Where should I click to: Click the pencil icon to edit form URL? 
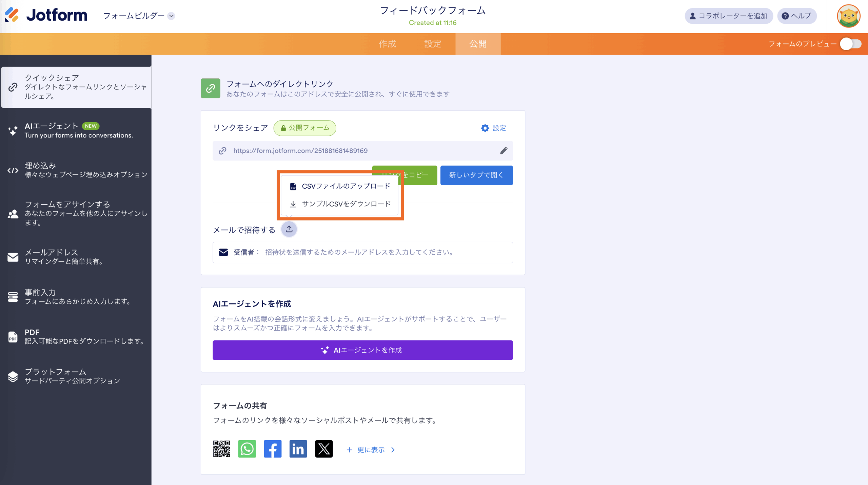(504, 150)
